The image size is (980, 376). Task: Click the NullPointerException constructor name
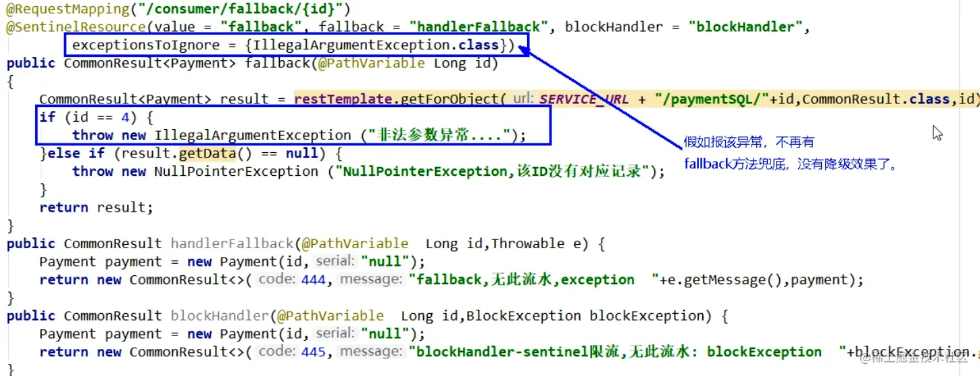(236, 172)
